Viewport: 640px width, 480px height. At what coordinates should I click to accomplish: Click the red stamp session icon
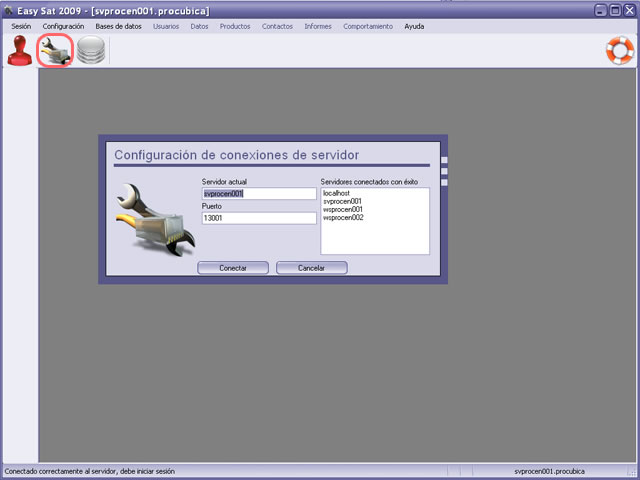point(20,50)
